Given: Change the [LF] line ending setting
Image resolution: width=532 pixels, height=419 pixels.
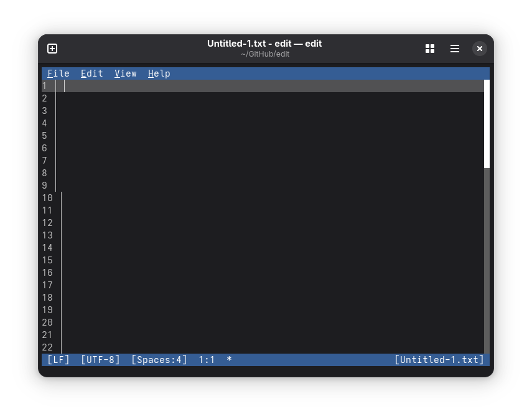Looking at the screenshot, I should (x=58, y=360).
